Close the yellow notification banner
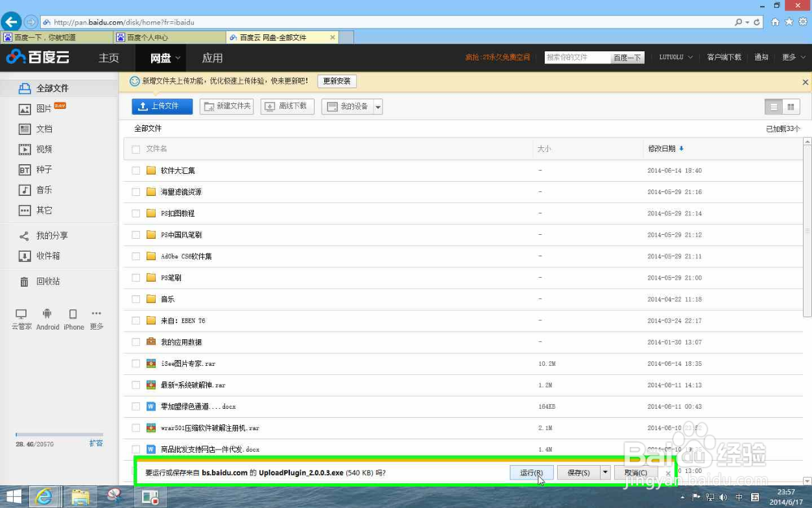The height and width of the screenshot is (508, 812). click(x=806, y=82)
